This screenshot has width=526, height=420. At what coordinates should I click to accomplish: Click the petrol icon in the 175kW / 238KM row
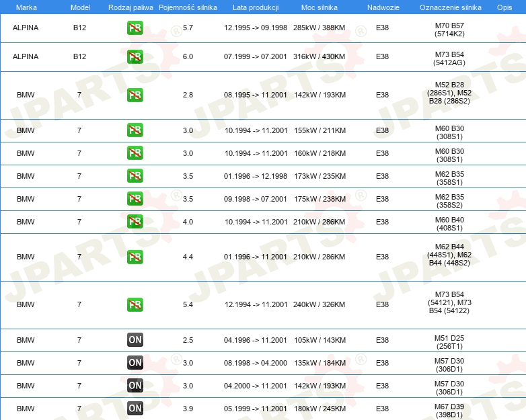[135, 198]
